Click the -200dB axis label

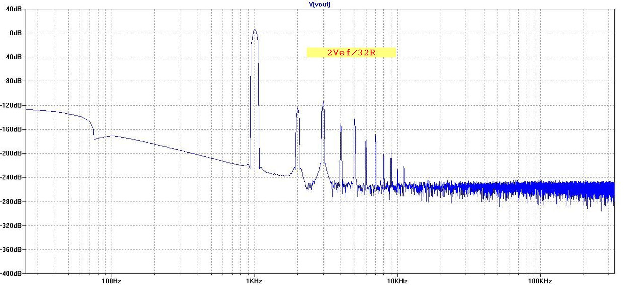coord(11,153)
